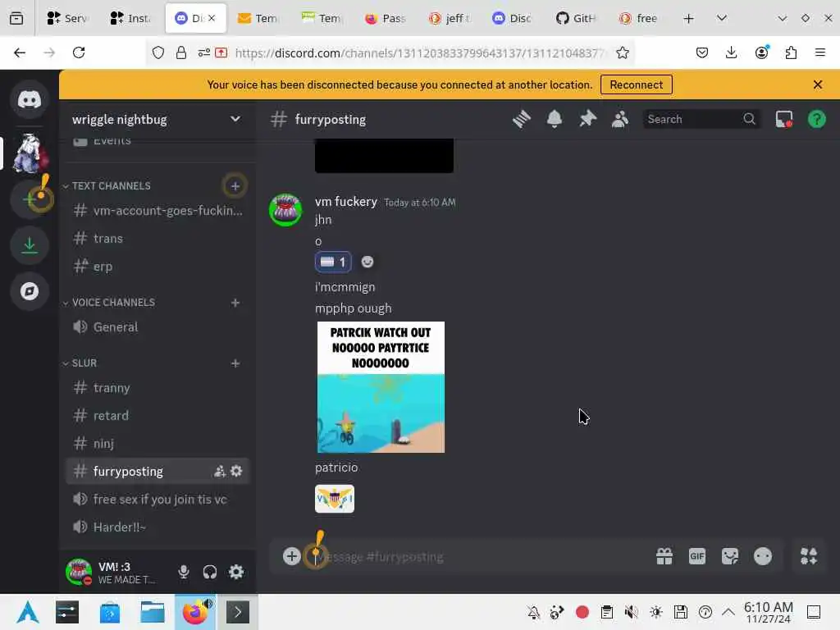Open Firefox in the taskbar
The image size is (840, 630).
point(195,612)
